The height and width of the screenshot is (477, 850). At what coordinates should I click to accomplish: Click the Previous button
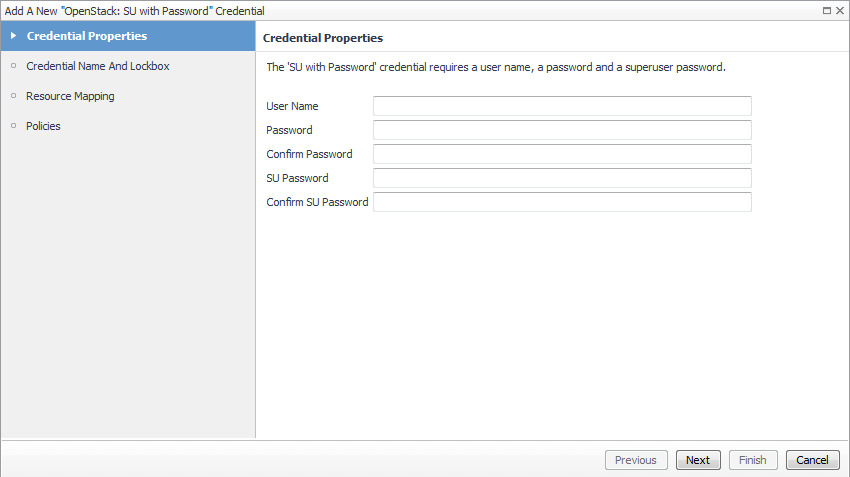[x=635, y=460]
